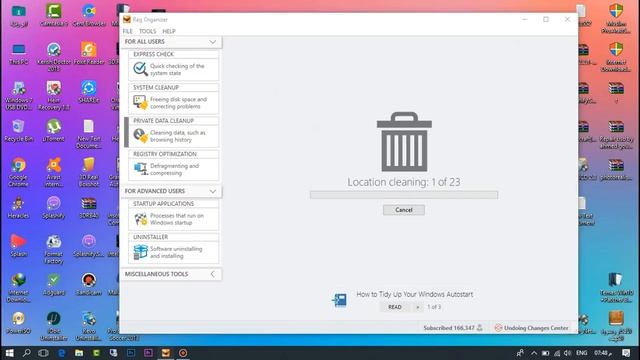Show the next tip with arrow button
640x360 pixels.
417,307
